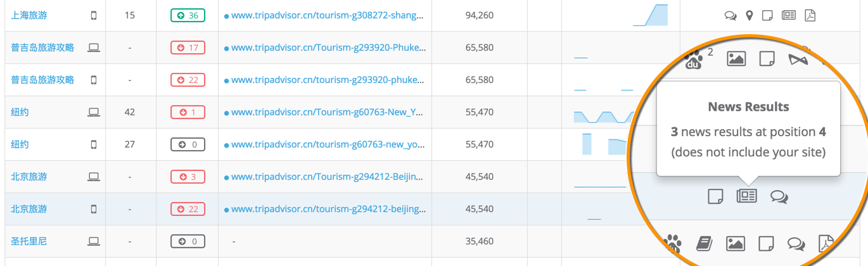Click the book icon in the 圣托里尼 row
868x266 pixels.
point(704,243)
